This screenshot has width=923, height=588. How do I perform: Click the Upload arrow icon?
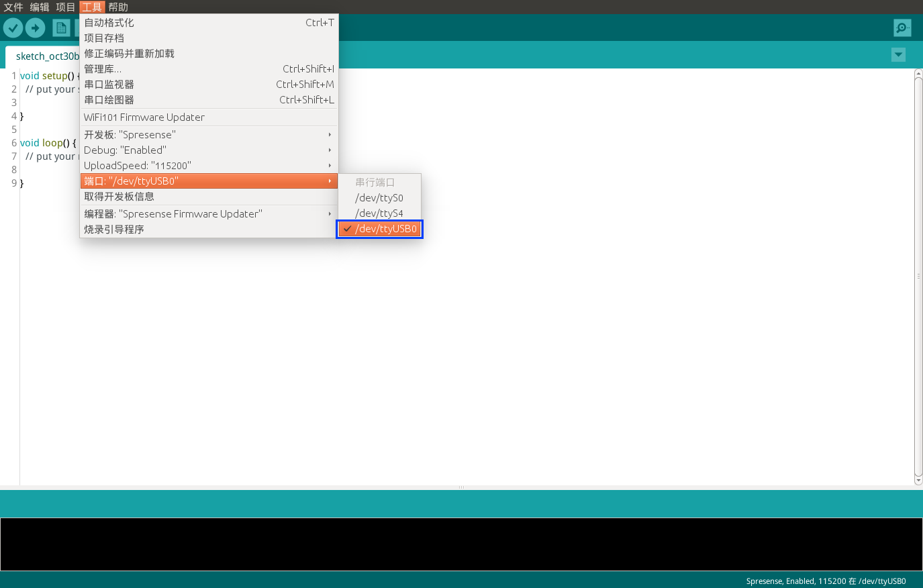(35, 28)
